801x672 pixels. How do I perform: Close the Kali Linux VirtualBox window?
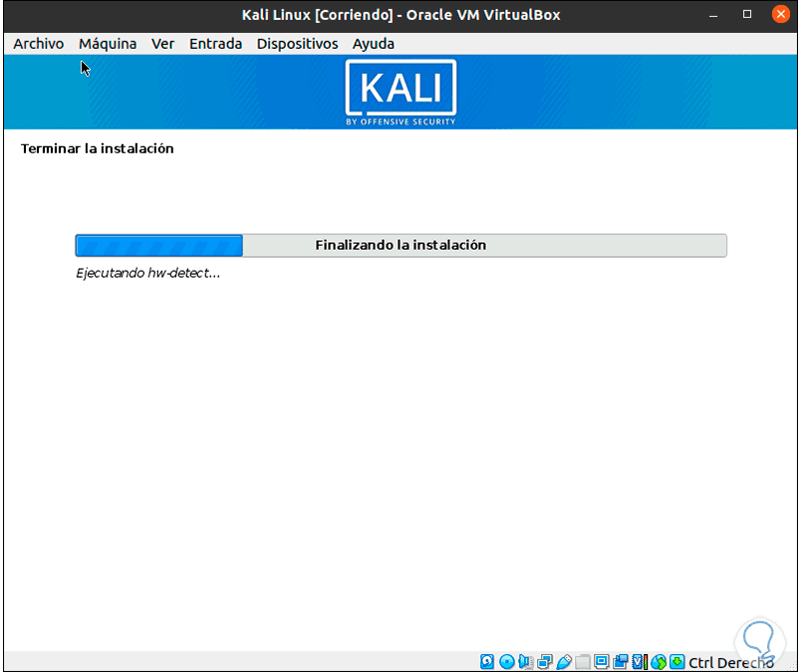click(x=780, y=14)
